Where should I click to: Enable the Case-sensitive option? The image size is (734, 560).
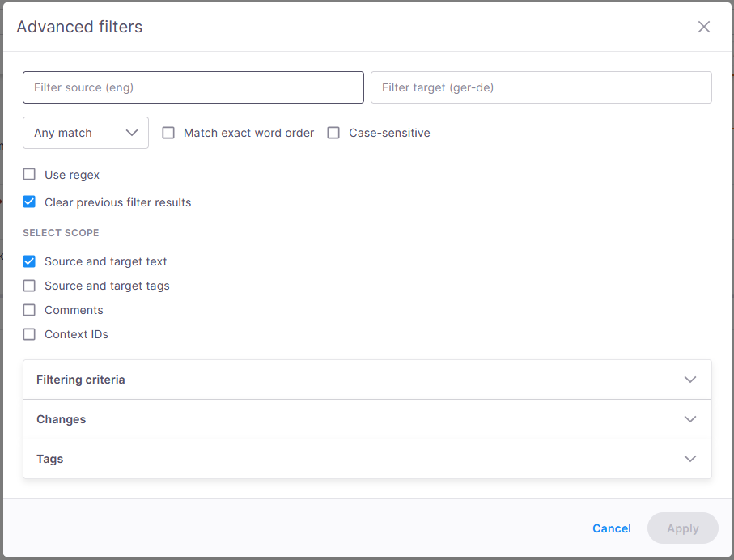tap(333, 132)
